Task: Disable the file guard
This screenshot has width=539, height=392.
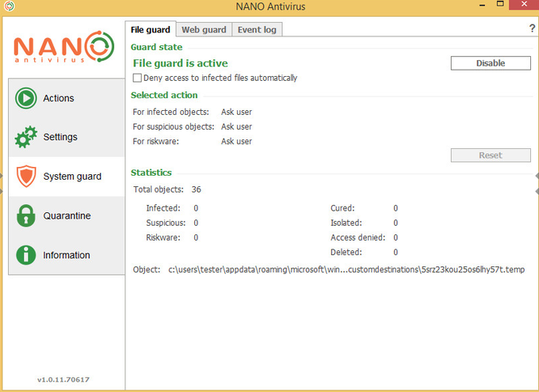Action: point(491,63)
